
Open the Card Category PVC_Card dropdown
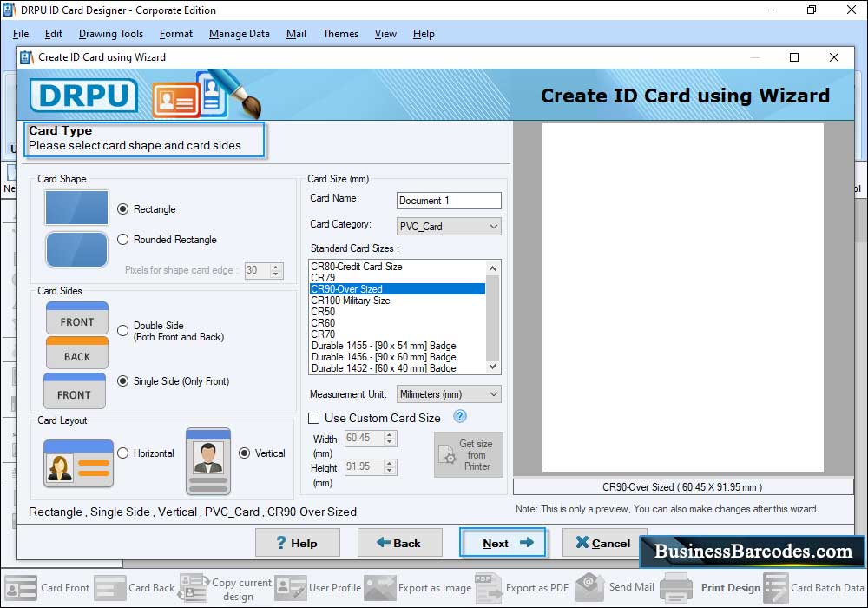(x=449, y=227)
